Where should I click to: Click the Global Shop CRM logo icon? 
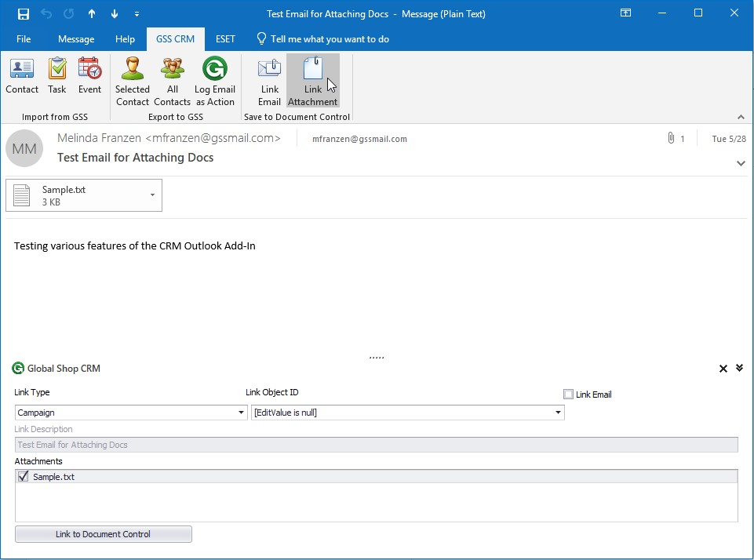18,368
